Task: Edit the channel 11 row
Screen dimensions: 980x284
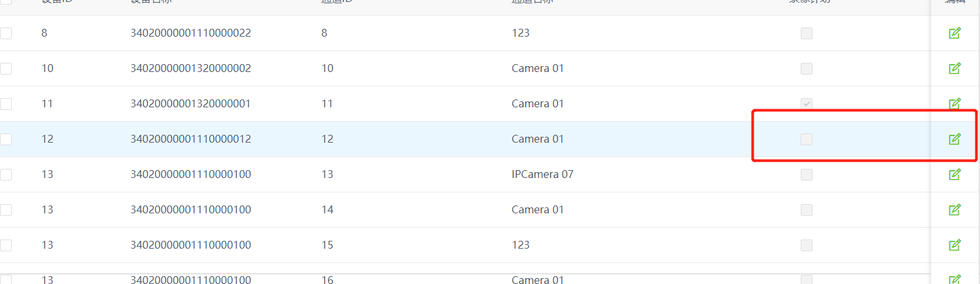Action: click(954, 103)
